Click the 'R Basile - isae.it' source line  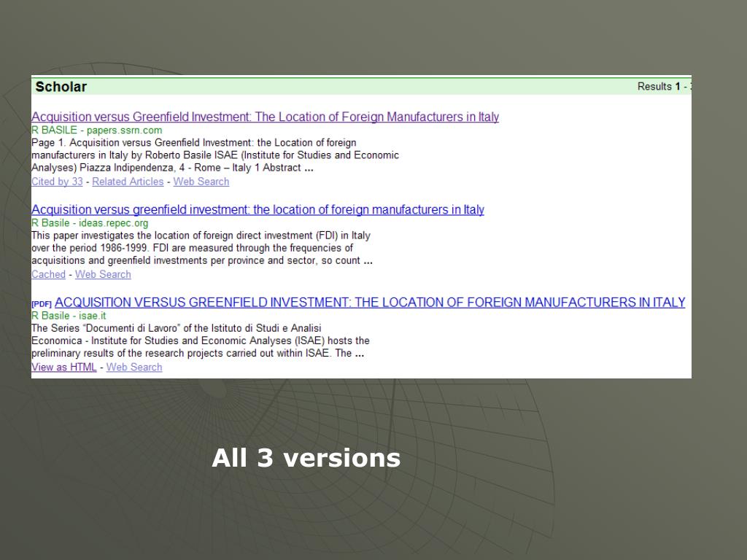pos(69,316)
